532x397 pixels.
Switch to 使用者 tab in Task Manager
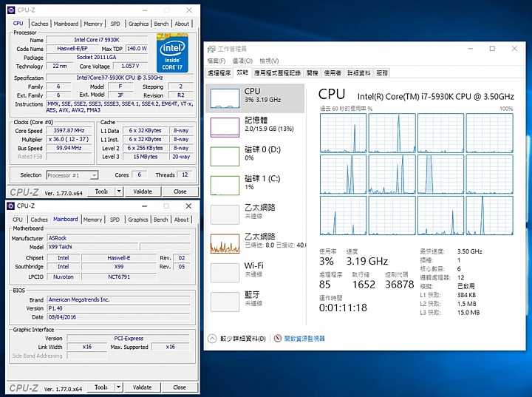[332, 73]
